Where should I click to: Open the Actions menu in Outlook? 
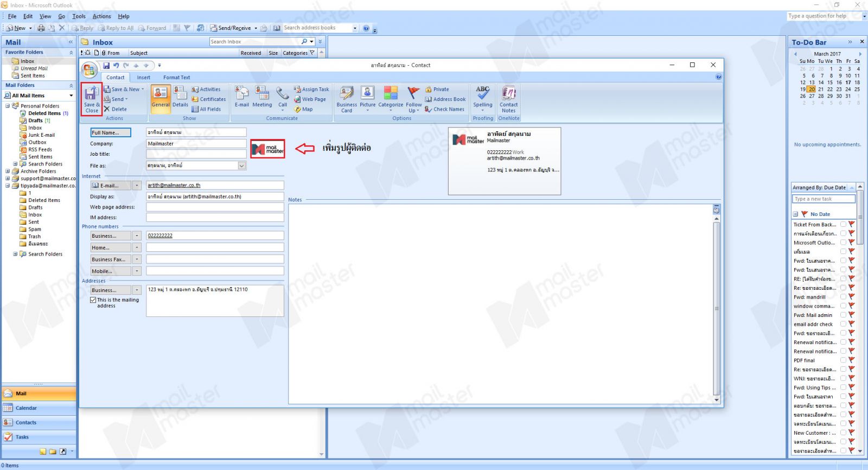click(x=101, y=16)
